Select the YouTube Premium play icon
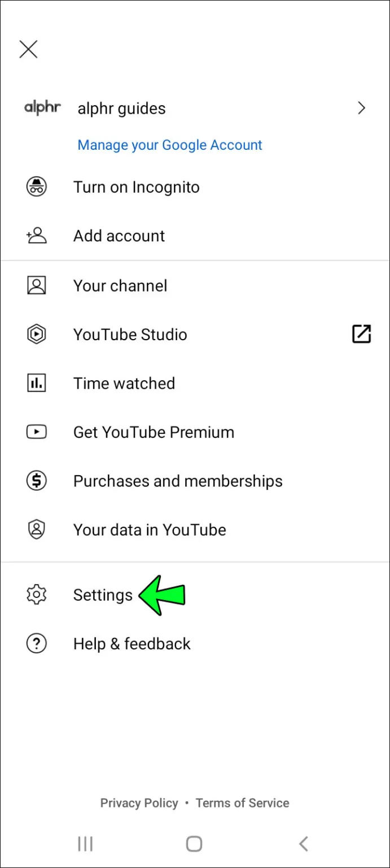Viewport: 390px width, 868px height. tap(36, 432)
